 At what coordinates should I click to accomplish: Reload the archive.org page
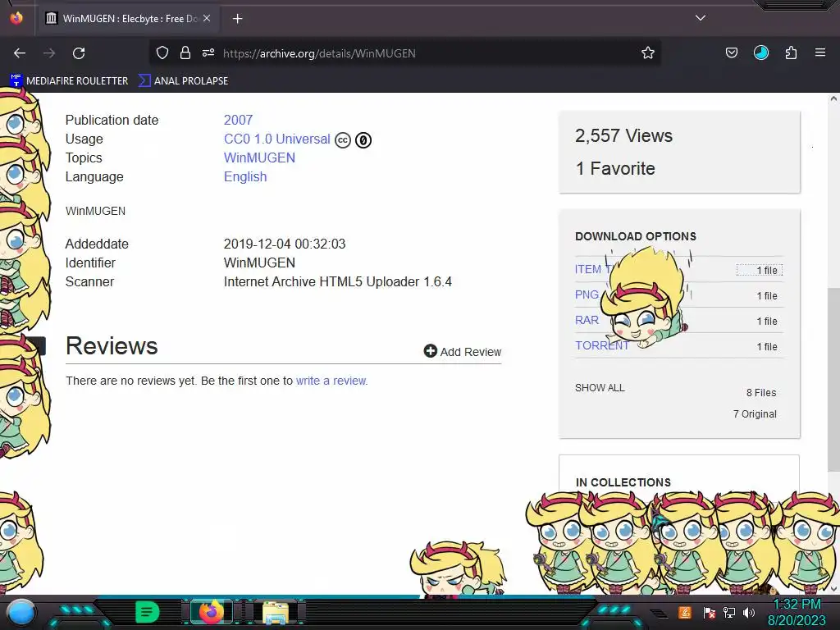(79, 53)
